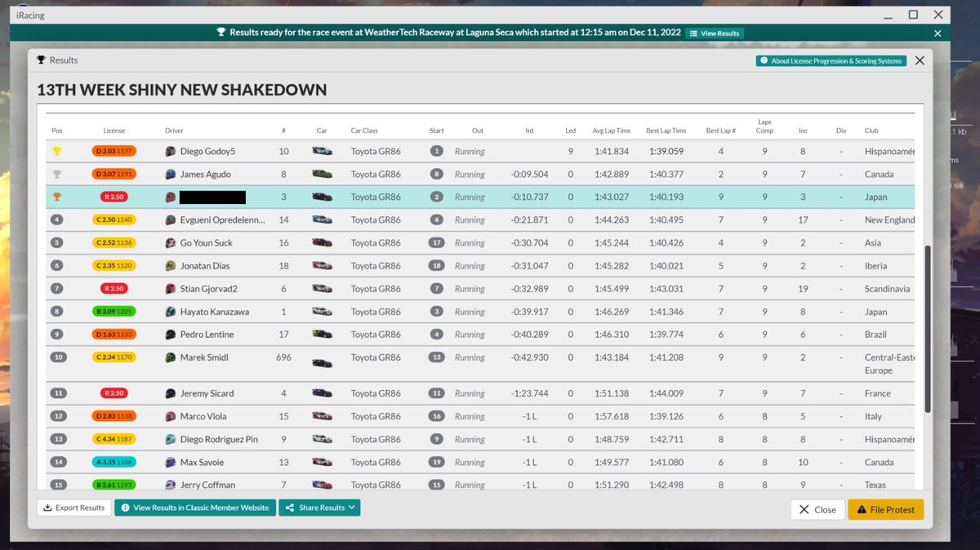Click license badge B 3.09 1205
Screen dimensions: 980x550
pos(114,311)
